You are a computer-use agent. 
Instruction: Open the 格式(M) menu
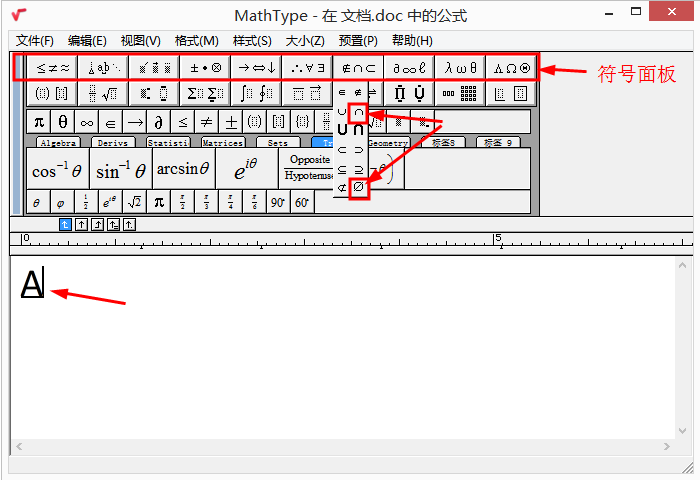(x=196, y=41)
